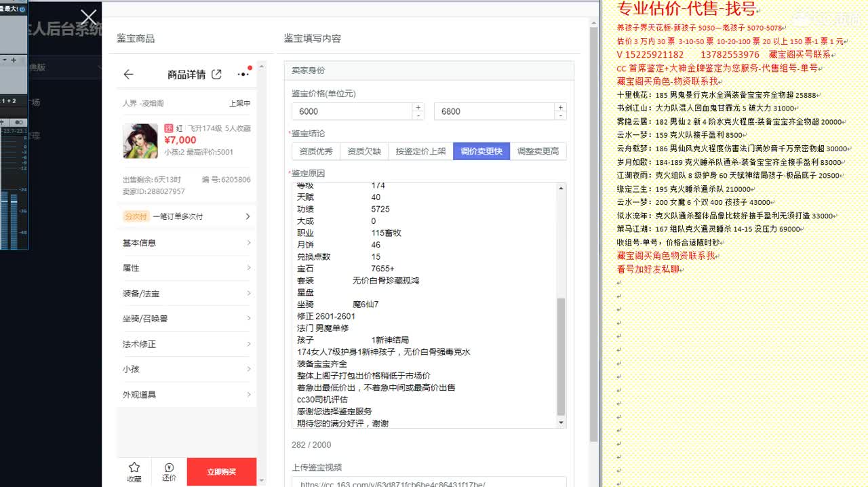Click the 282 / 2000 character counter
The height and width of the screenshot is (487, 868).
[311, 445]
